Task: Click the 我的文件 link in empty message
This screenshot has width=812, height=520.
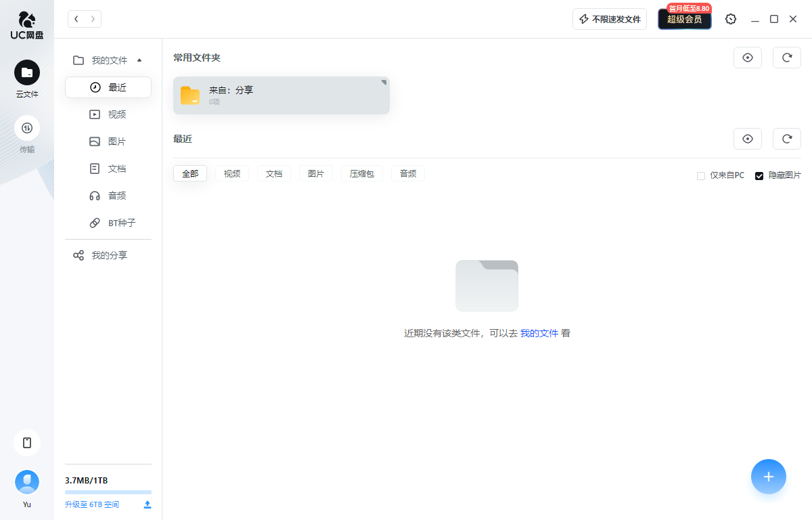Action: tap(539, 333)
